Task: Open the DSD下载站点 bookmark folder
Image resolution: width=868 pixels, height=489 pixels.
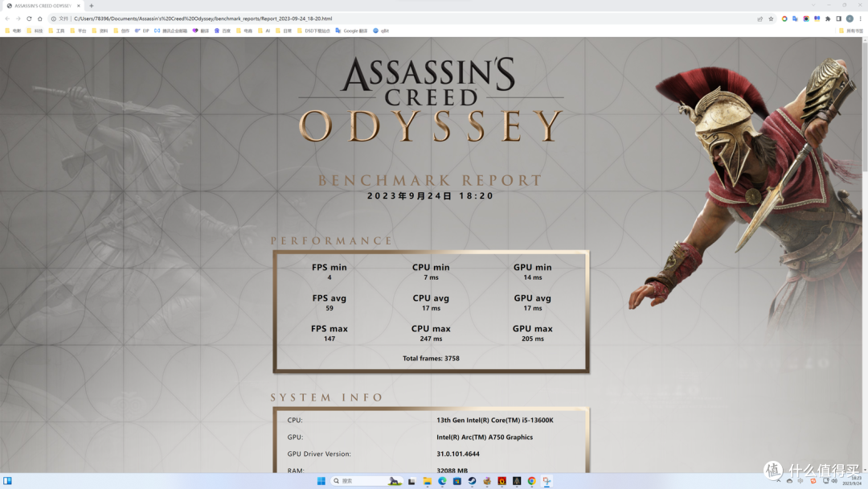Action: click(313, 31)
